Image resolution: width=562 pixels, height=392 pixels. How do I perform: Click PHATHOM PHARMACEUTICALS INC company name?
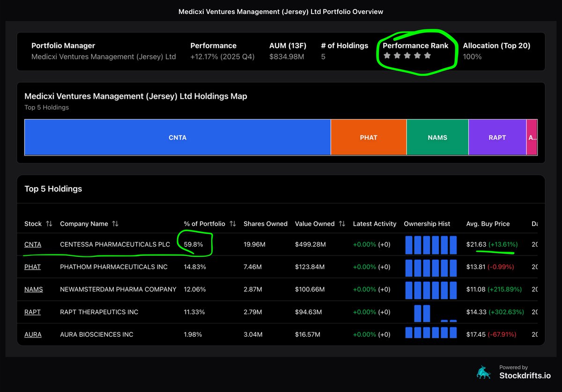114,267
